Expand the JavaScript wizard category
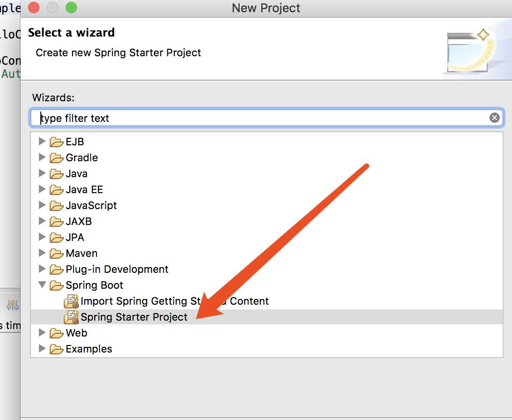Image resolution: width=512 pixels, height=420 pixels. tap(42, 205)
